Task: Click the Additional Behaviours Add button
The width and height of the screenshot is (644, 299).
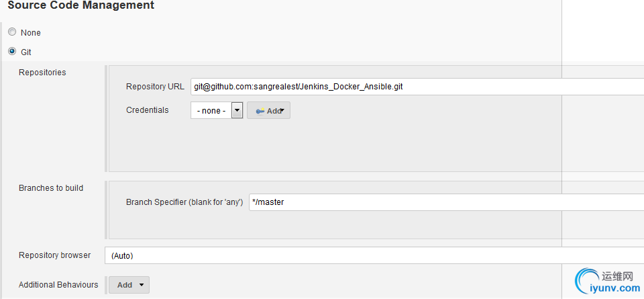Action: click(x=129, y=285)
